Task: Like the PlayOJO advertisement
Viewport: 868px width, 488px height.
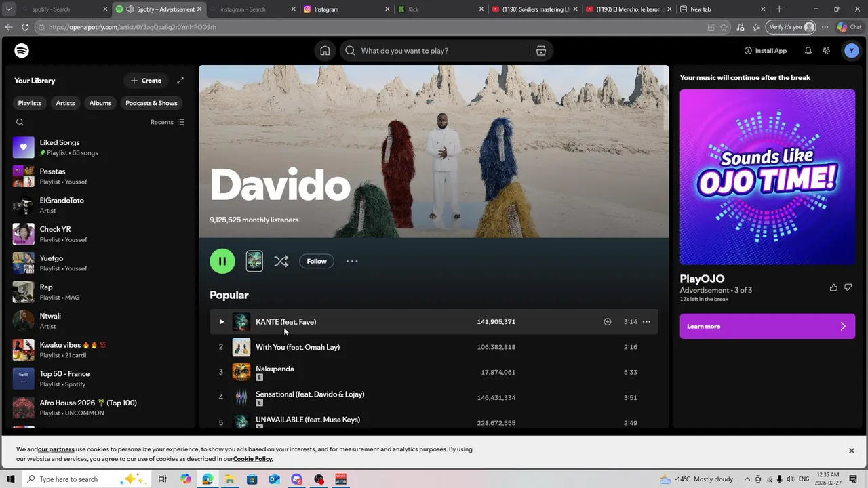Action: [833, 287]
